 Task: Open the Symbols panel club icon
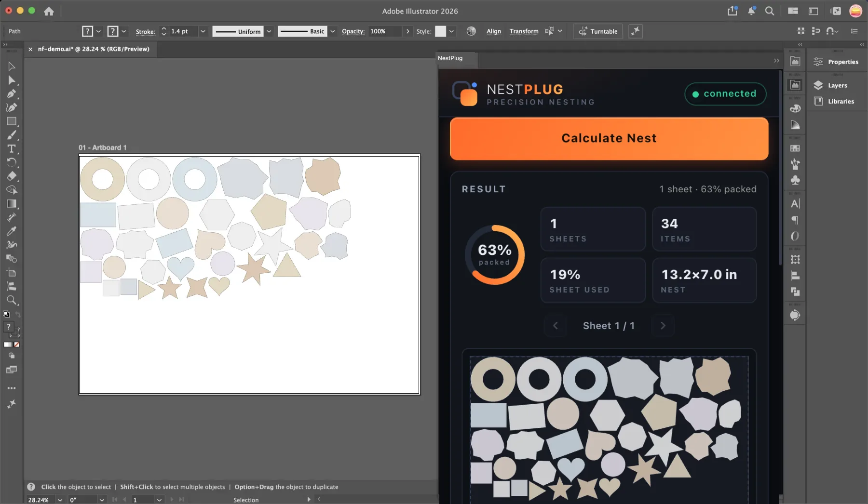(x=795, y=180)
